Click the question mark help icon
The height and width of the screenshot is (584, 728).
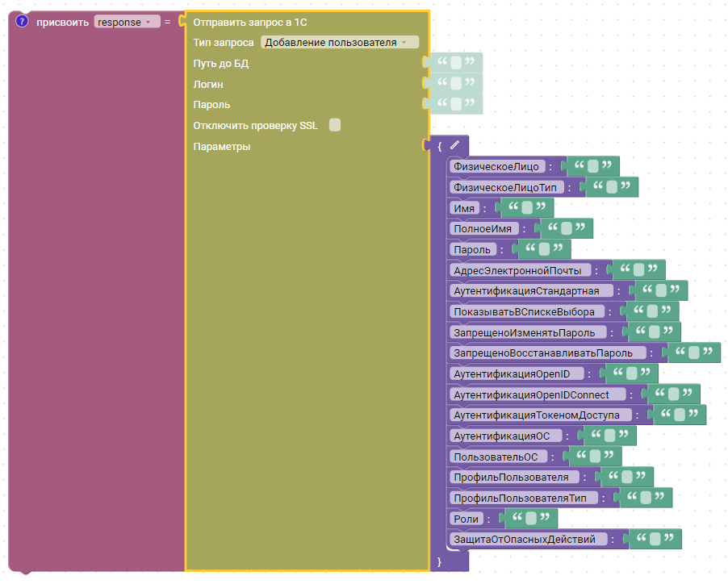point(22,21)
